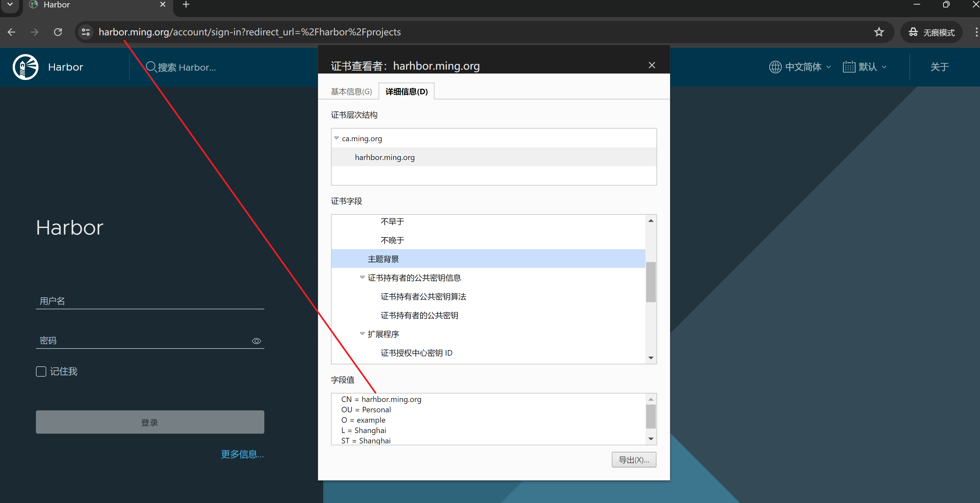Image resolution: width=980 pixels, height=503 pixels.
Task: Click the incognito mode icon
Action: [913, 32]
